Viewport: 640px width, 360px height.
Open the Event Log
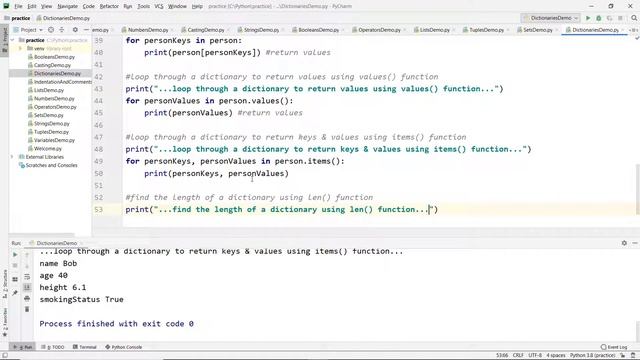coord(614,347)
